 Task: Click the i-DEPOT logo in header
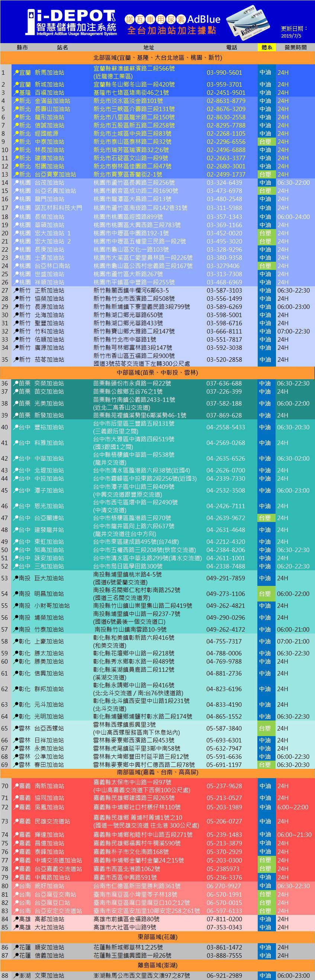point(71,22)
